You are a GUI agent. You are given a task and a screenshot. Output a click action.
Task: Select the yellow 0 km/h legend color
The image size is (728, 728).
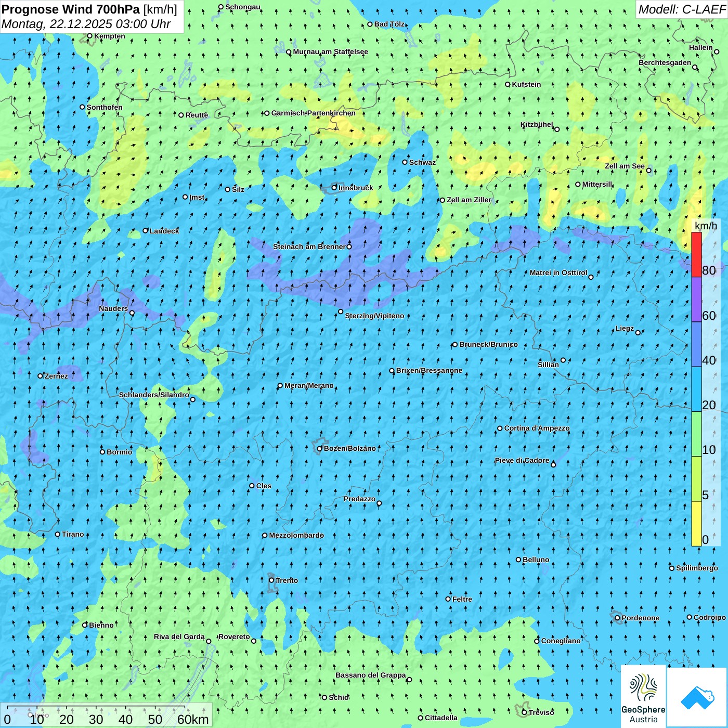point(696,524)
